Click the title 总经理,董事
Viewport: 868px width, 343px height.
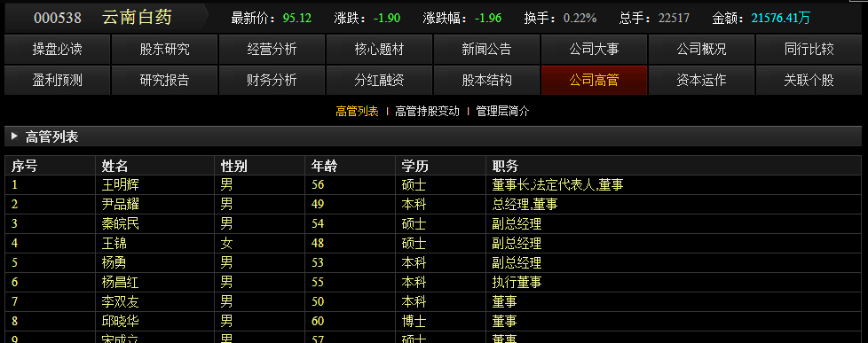tap(525, 204)
